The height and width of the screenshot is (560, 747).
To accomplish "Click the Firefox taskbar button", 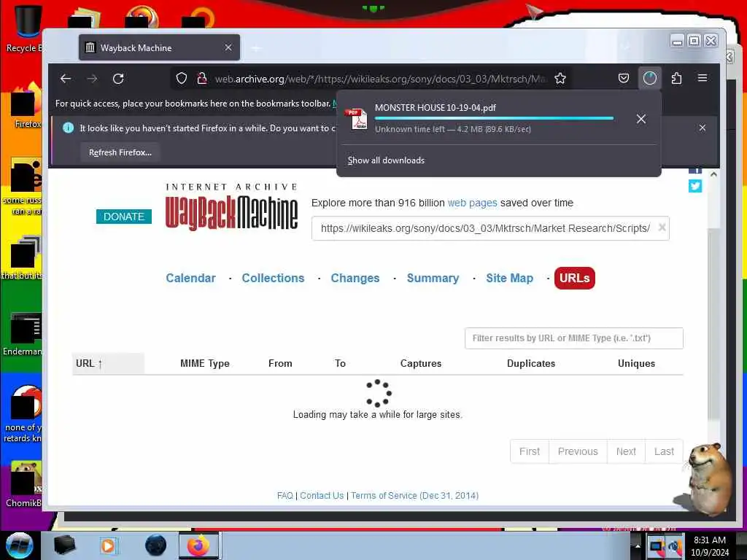I will (x=198, y=545).
